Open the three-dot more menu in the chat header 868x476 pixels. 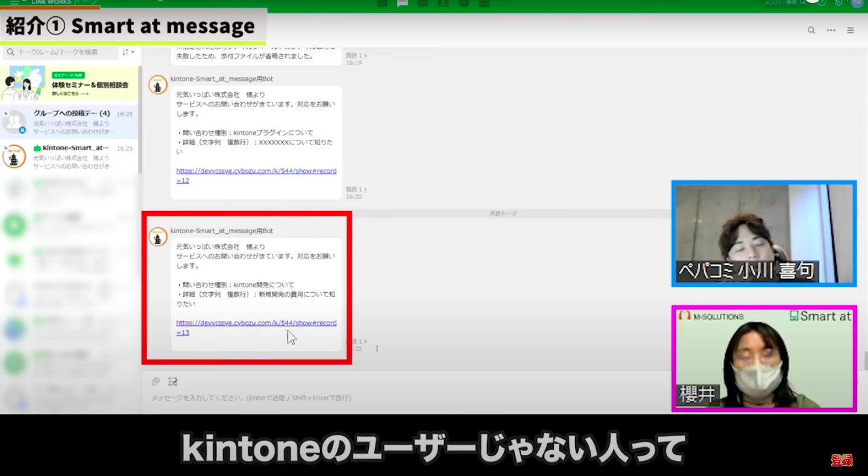click(831, 30)
